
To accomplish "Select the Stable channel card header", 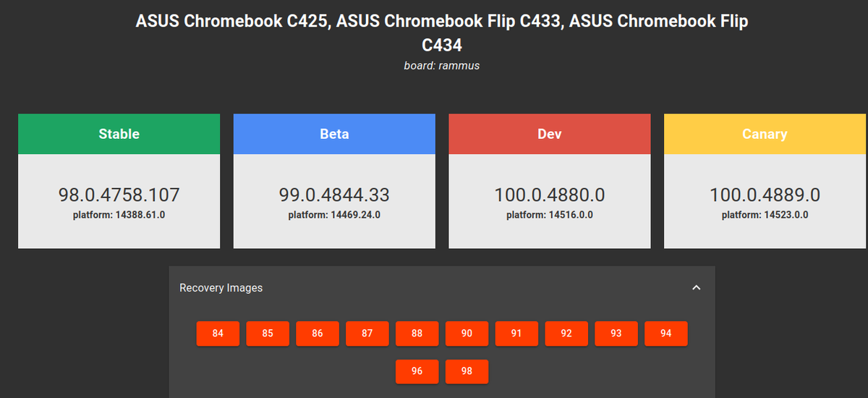I will click(x=119, y=134).
